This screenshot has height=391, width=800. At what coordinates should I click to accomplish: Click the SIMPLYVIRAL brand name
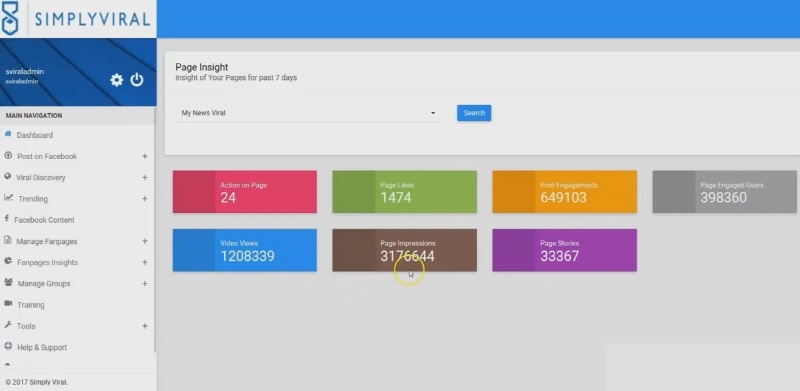(x=92, y=19)
